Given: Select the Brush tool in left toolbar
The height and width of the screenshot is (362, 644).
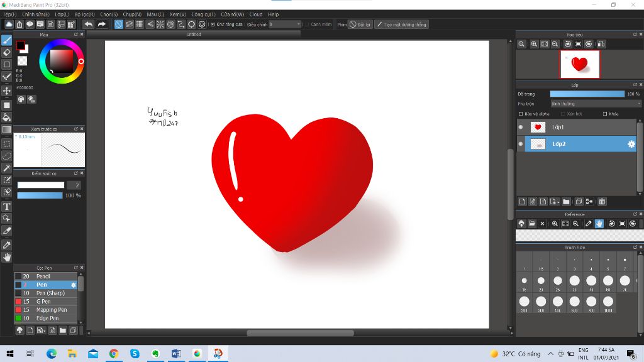Looking at the screenshot, I should click(x=6, y=40).
